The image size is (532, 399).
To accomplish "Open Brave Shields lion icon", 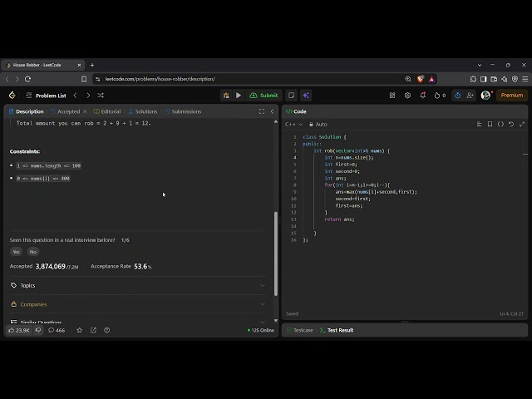I will (421, 79).
